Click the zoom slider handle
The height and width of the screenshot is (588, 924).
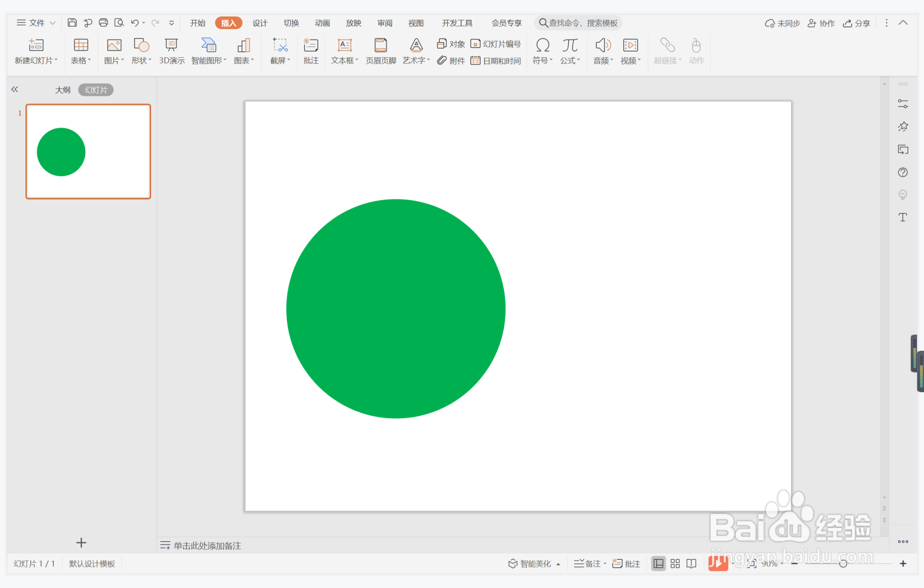click(843, 563)
